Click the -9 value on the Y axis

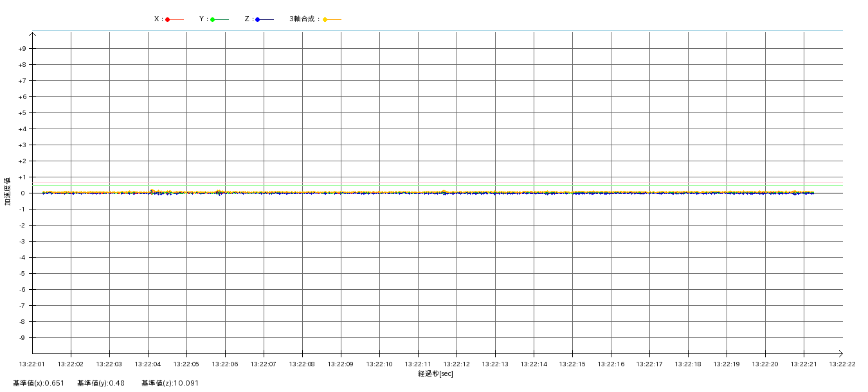coord(22,338)
